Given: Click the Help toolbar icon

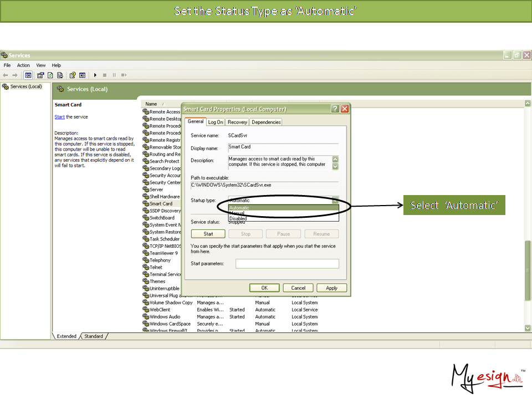Looking at the screenshot, I should pos(73,75).
